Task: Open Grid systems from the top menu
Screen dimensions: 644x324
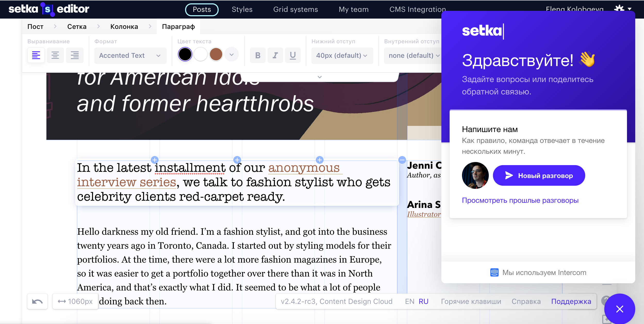Action: [x=295, y=9]
